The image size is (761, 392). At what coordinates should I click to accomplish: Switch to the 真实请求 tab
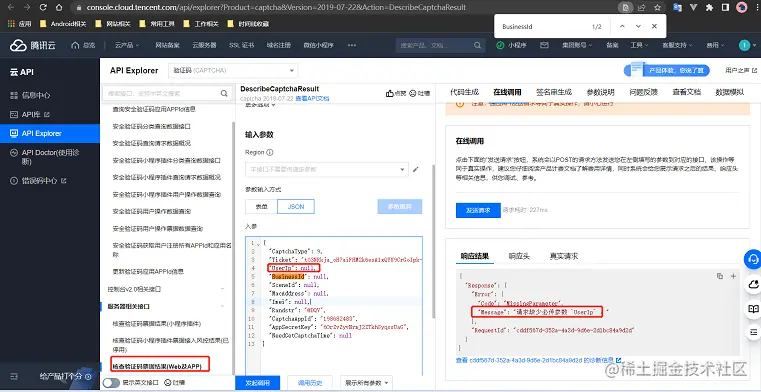tap(563, 256)
